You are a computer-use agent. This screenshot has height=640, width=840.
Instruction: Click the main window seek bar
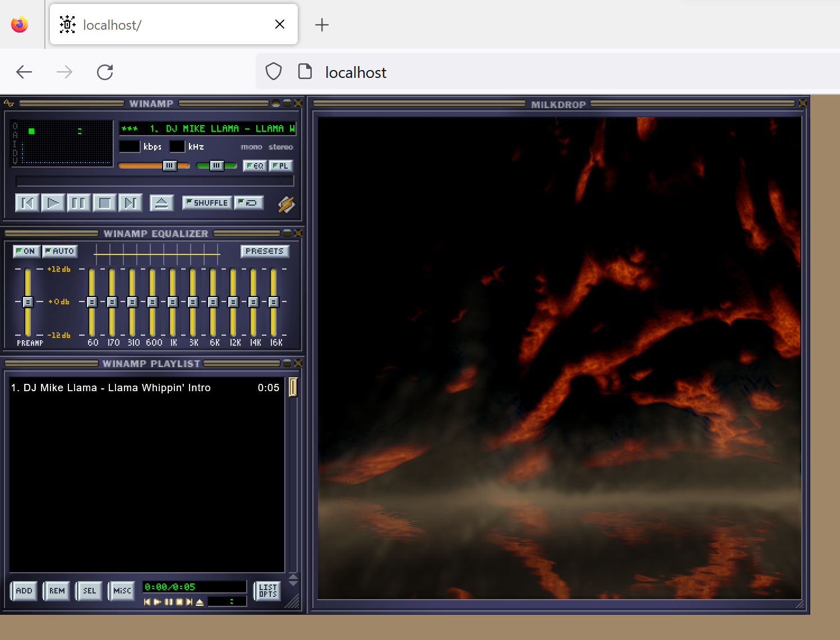pos(155,181)
